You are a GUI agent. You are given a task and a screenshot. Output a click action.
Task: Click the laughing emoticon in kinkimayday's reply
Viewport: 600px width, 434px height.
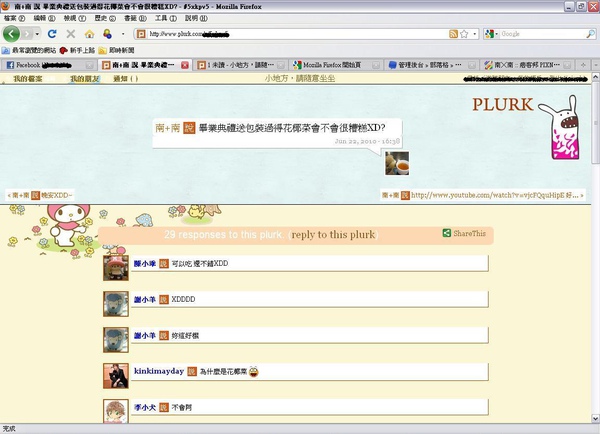(254, 371)
